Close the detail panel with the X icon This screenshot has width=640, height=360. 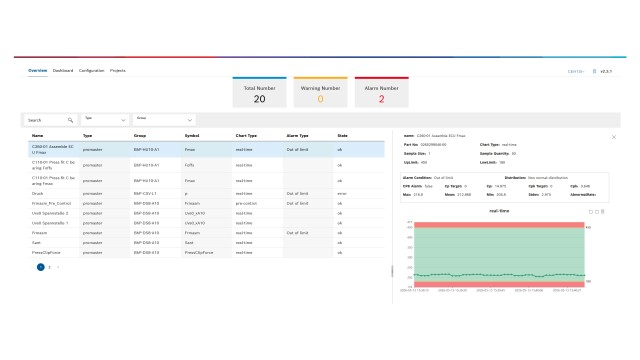[x=614, y=137]
